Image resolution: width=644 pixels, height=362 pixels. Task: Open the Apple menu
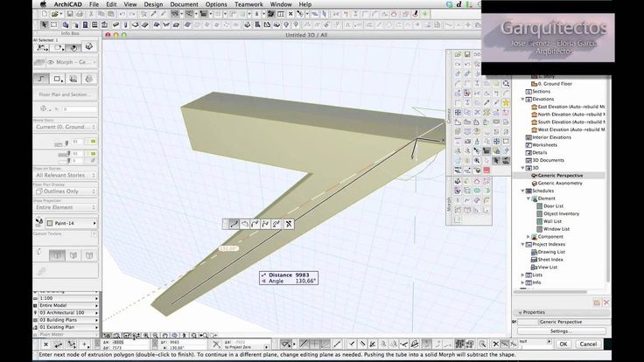coord(43,4)
